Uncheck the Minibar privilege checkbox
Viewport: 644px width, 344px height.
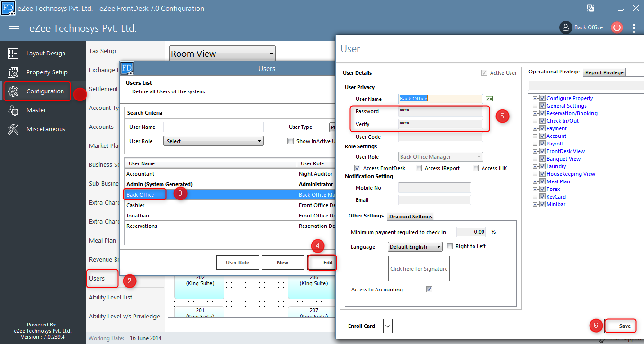coord(543,204)
